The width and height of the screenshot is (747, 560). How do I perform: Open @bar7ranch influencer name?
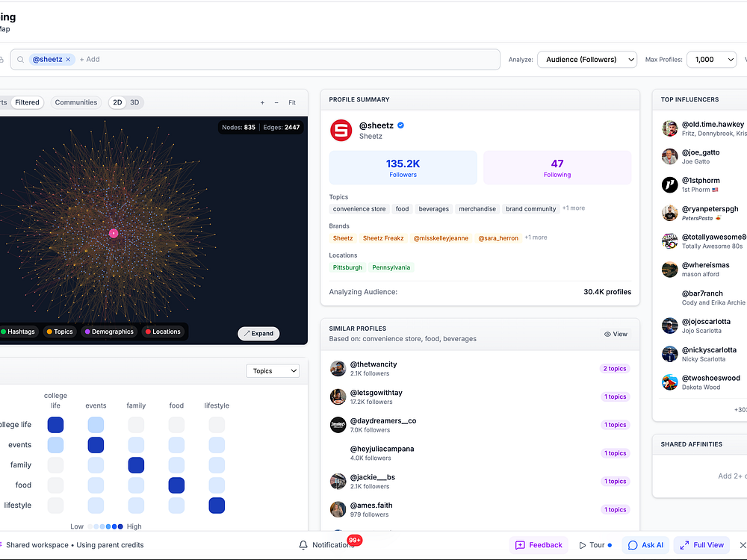click(x=702, y=293)
